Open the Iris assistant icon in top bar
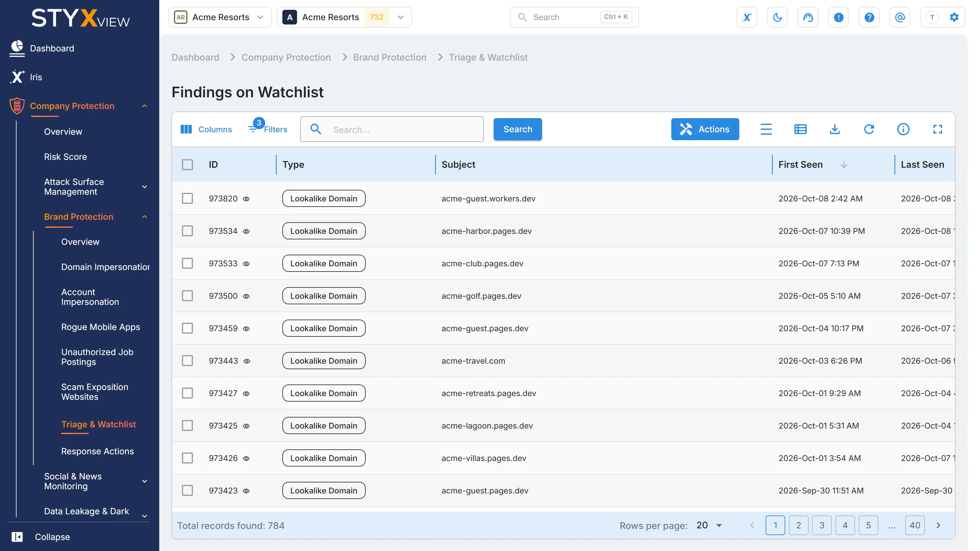 tap(746, 17)
